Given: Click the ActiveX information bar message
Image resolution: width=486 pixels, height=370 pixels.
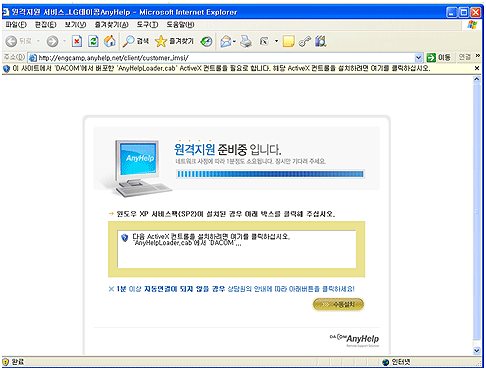Looking at the screenshot, I should point(221,68).
